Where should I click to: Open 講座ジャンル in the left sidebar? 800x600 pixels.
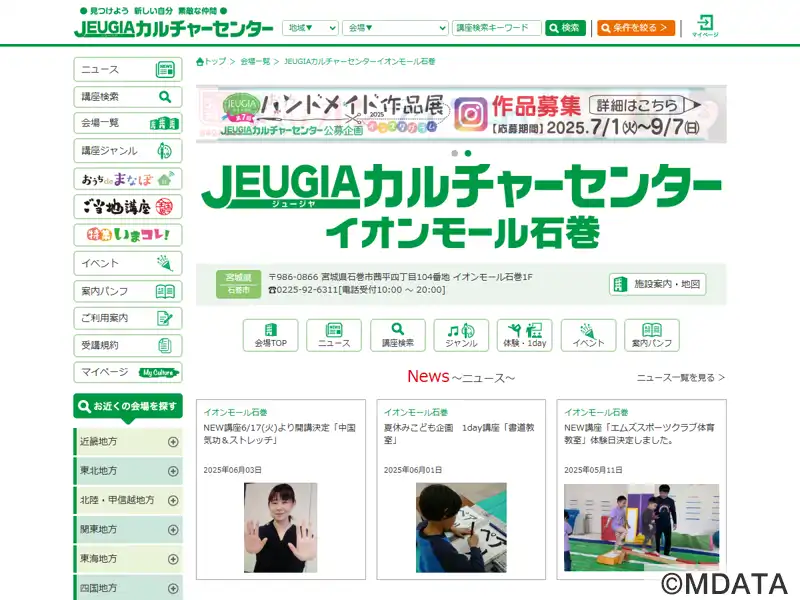pyautogui.click(x=128, y=151)
